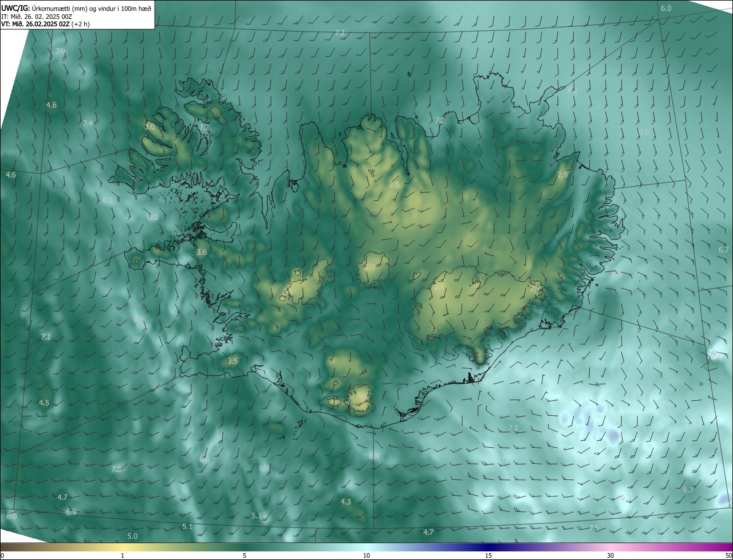Click the 7.4 value label on the map

click(88, 124)
